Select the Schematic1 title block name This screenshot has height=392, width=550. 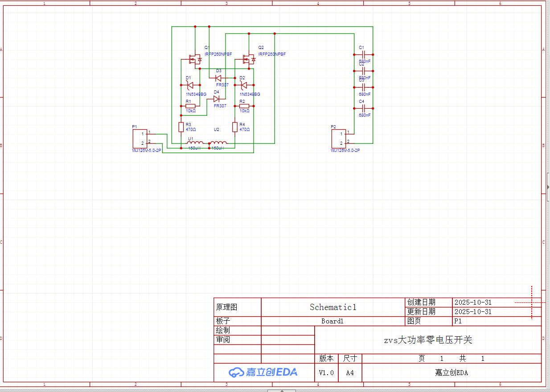(333, 307)
